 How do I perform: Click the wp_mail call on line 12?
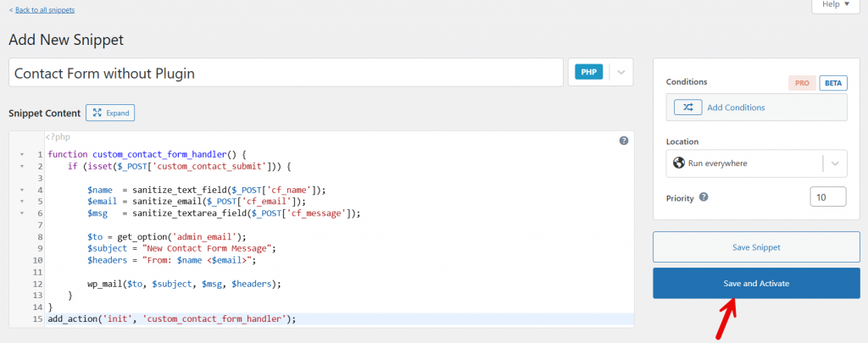click(x=104, y=284)
